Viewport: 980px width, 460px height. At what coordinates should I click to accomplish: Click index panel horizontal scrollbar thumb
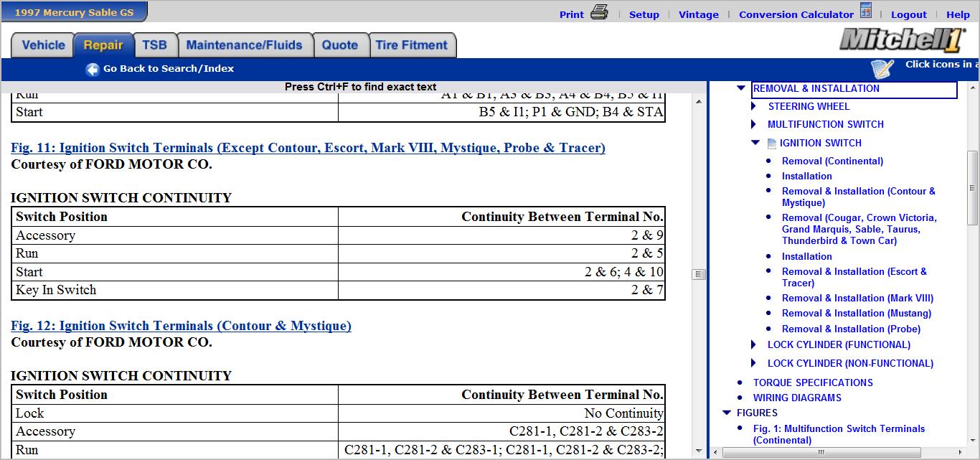tap(821, 453)
